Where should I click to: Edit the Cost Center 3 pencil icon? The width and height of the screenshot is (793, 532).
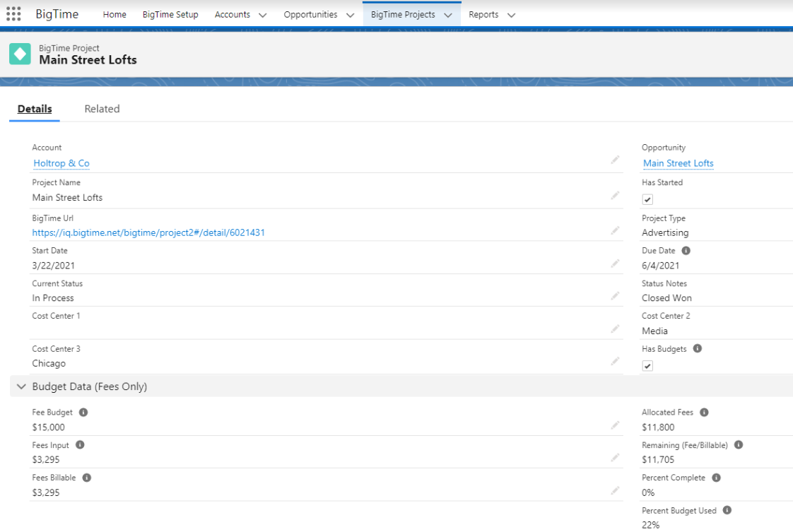(615, 361)
